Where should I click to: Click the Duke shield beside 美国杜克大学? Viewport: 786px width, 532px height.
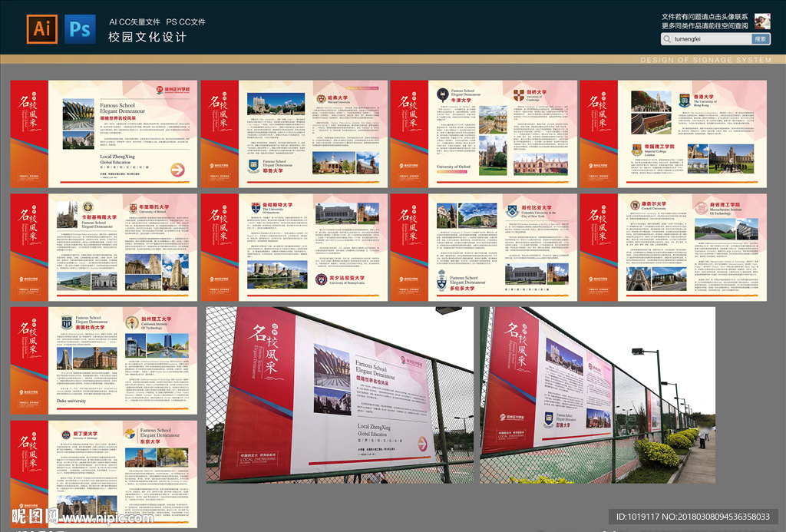tap(67, 322)
